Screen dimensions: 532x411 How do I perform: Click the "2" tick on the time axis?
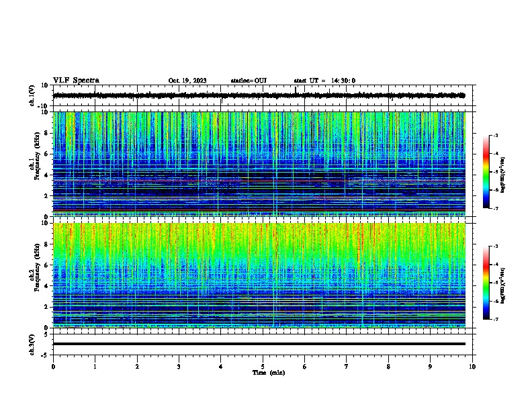point(137,367)
